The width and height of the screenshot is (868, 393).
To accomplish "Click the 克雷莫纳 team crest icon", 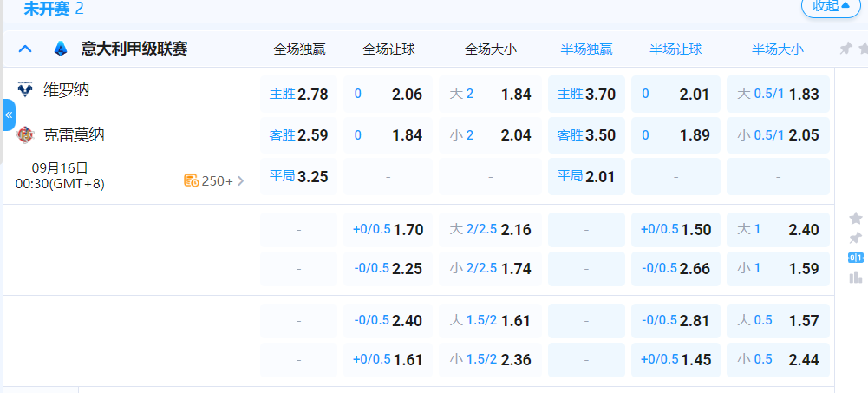I will (x=25, y=134).
